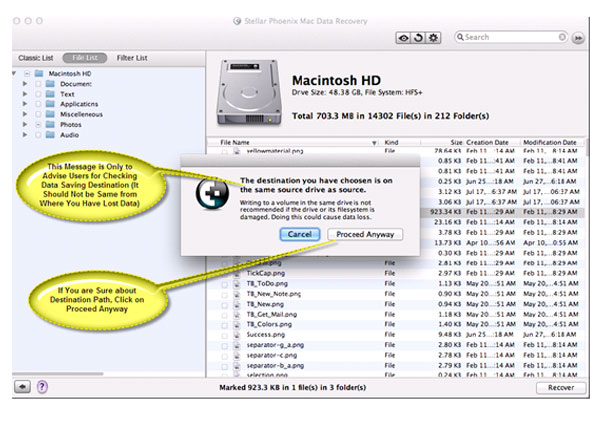Click the Recover button

tap(561, 388)
